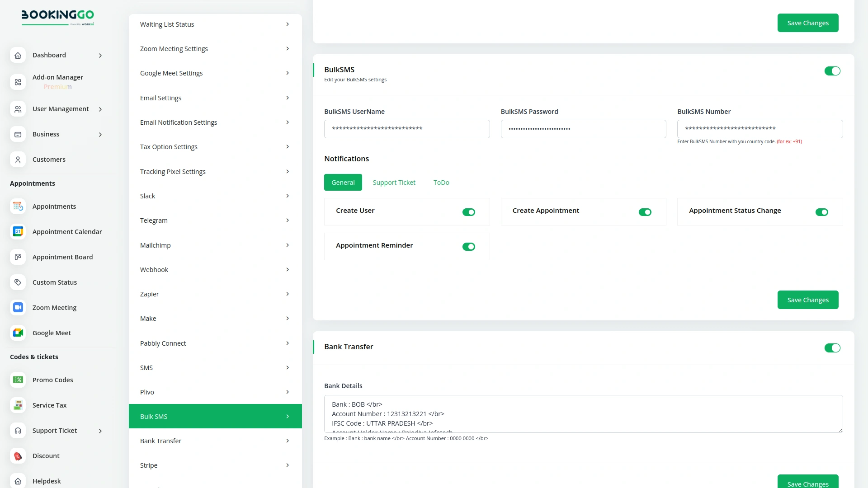Select the Zoom Meeting sidebar icon
The width and height of the screenshot is (868, 488).
(x=18, y=307)
